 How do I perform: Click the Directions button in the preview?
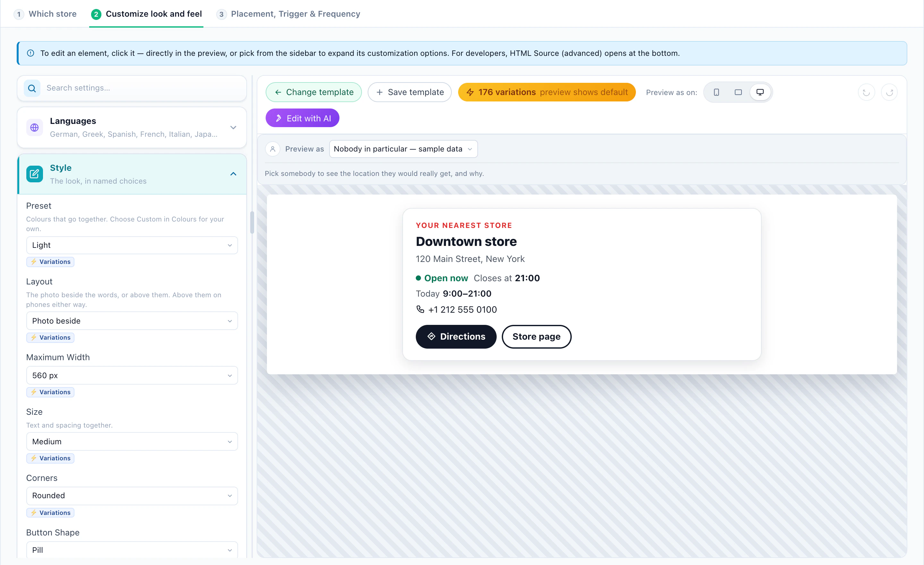[456, 336]
